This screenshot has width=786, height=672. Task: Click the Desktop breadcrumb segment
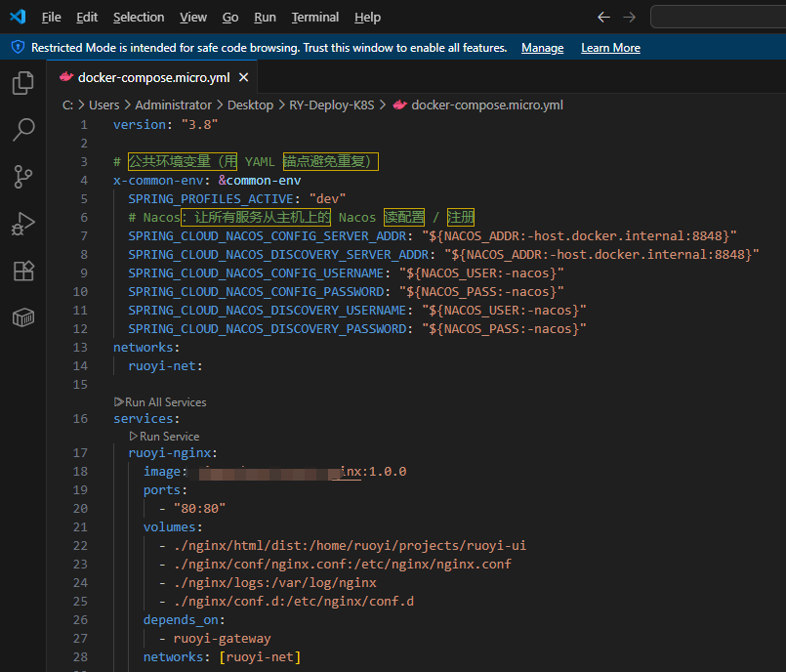pyautogui.click(x=251, y=105)
